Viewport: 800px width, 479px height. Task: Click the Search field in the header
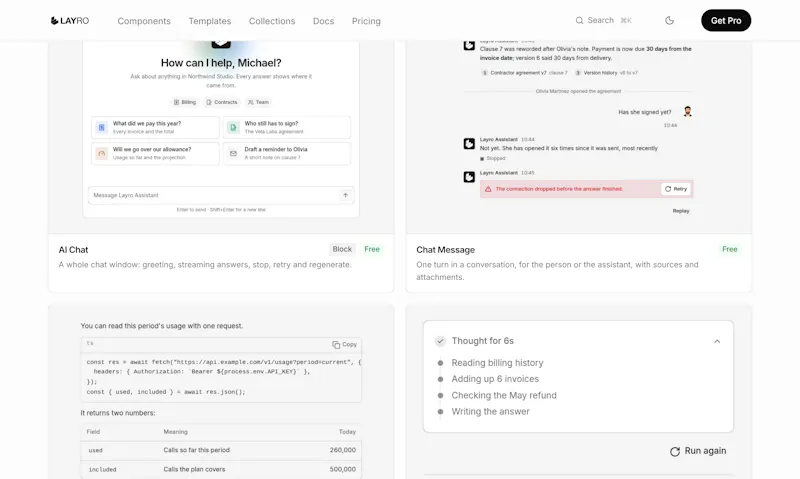[x=604, y=20]
